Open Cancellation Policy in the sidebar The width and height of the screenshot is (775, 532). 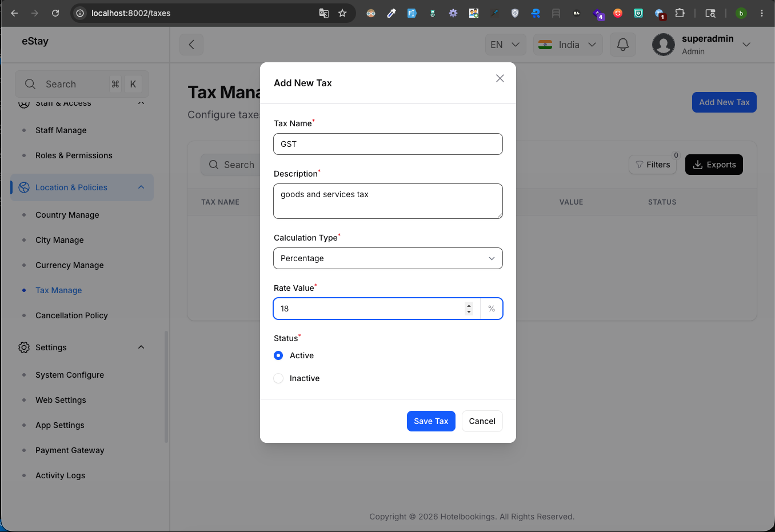[71, 315]
